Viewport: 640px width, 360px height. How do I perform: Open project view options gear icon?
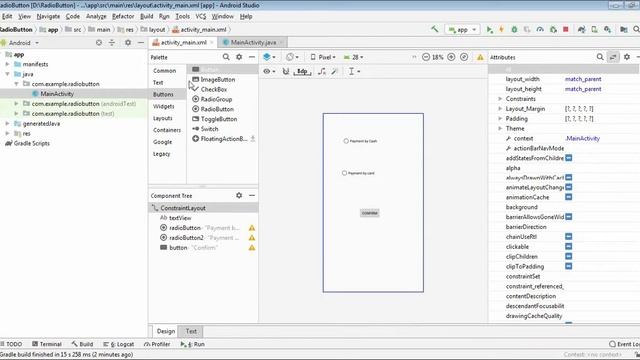(128, 42)
